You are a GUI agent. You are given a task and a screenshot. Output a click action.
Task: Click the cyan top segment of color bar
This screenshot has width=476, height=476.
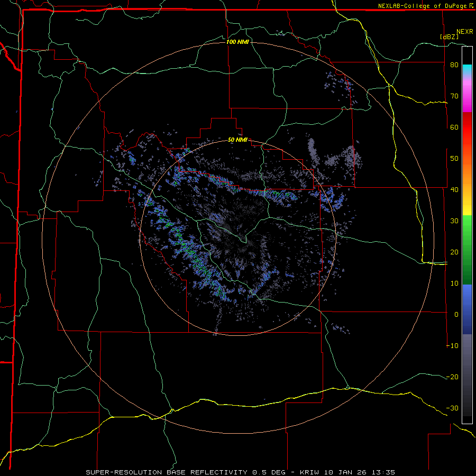(x=467, y=70)
